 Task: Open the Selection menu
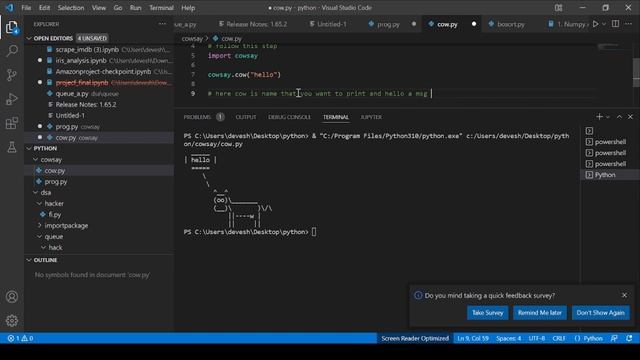pyautogui.click(x=71, y=8)
